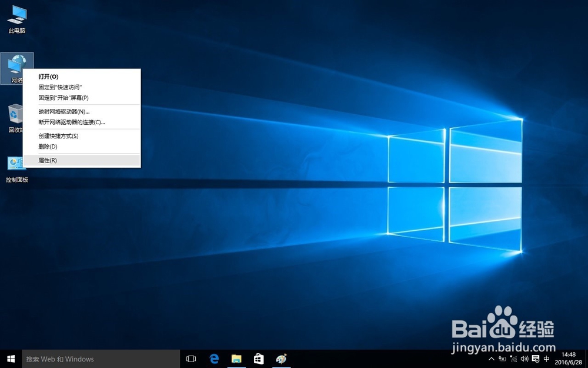Open File Explorer from the taskbar
The image size is (588, 368).
[x=236, y=359]
